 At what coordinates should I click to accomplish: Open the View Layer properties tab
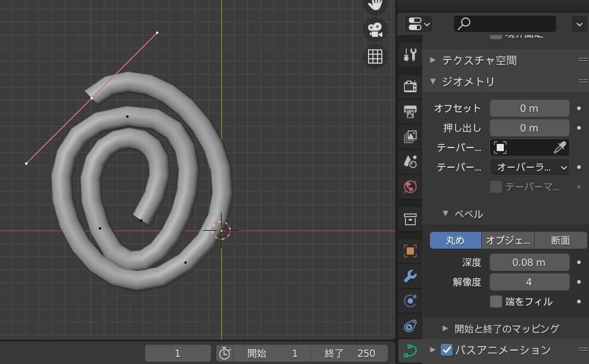coord(410,137)
